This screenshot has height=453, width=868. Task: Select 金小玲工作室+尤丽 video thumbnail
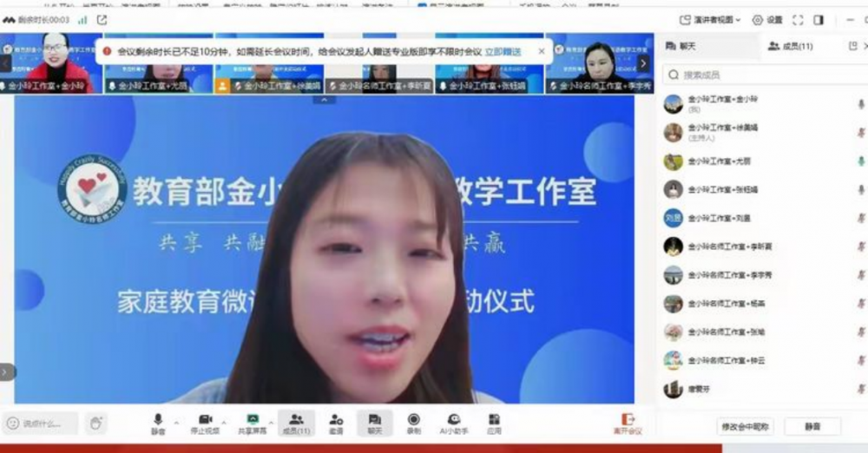click(x=158, y=62)
